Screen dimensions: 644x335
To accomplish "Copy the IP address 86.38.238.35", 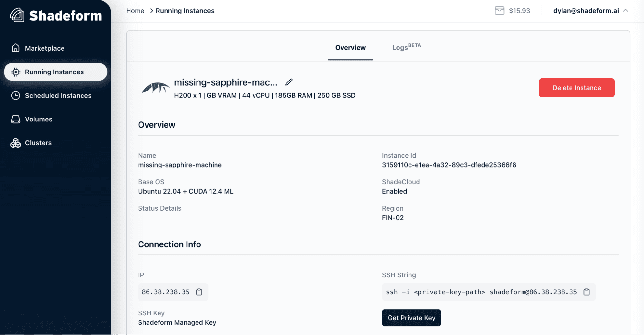I will pos(199,292).
